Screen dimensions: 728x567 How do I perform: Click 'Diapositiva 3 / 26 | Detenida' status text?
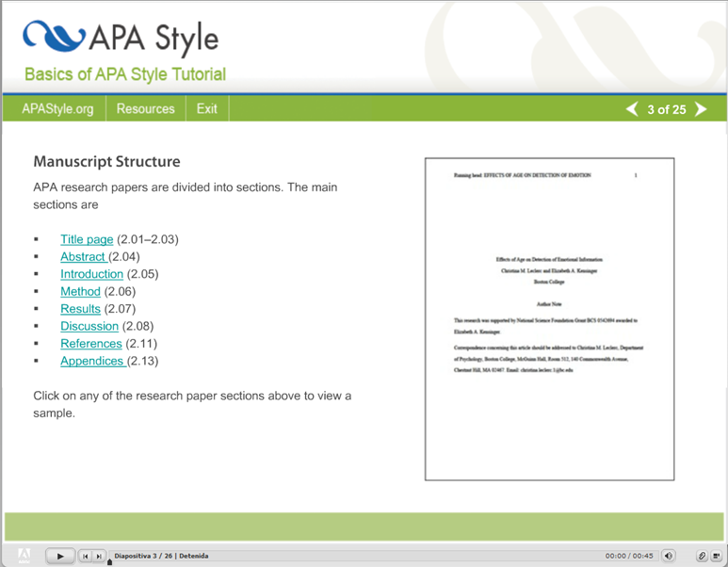(x=161, y=556)
